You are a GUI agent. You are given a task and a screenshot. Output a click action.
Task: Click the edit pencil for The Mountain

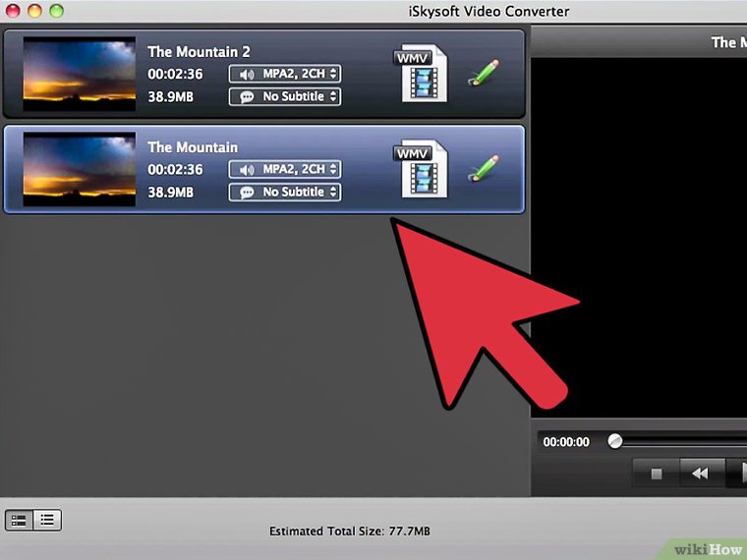point(482,169)
